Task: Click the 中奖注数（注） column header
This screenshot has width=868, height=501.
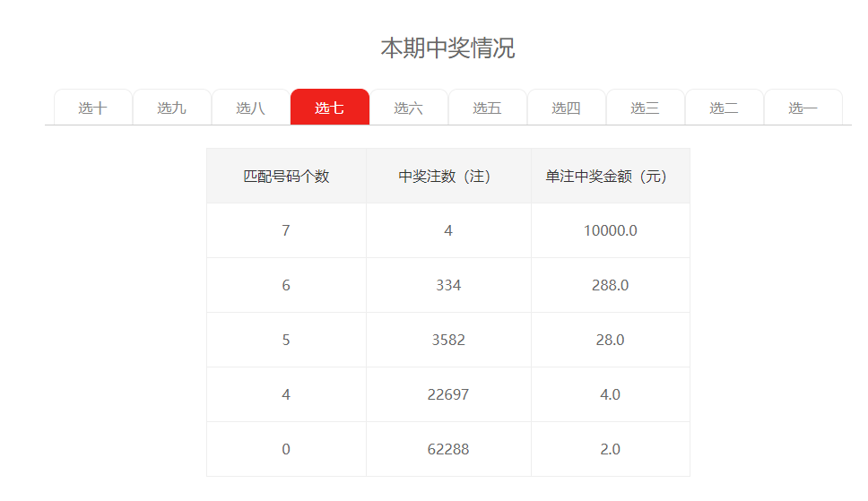Action: point(448,177)
